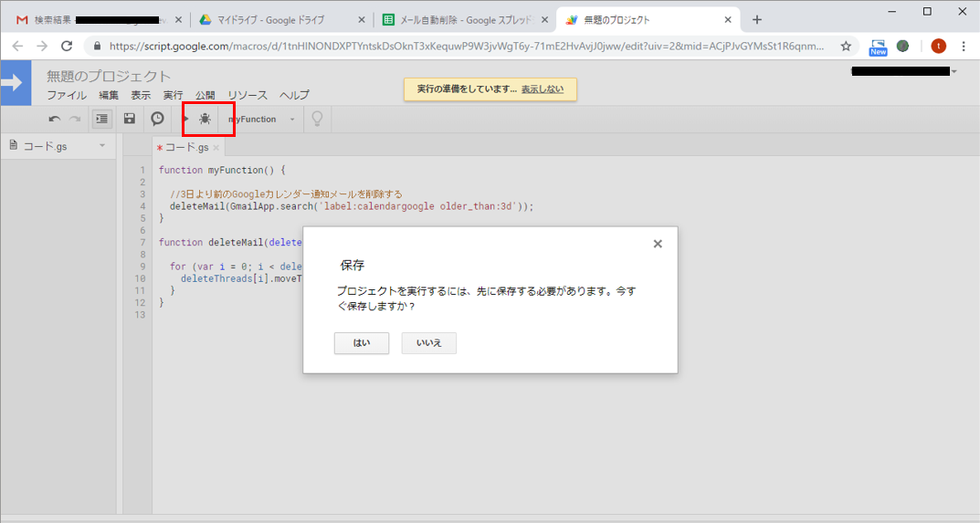Switch to メール自動削除 spreadsheet tab
Viewport: 980px width, 523px height.
pos(466,20)
